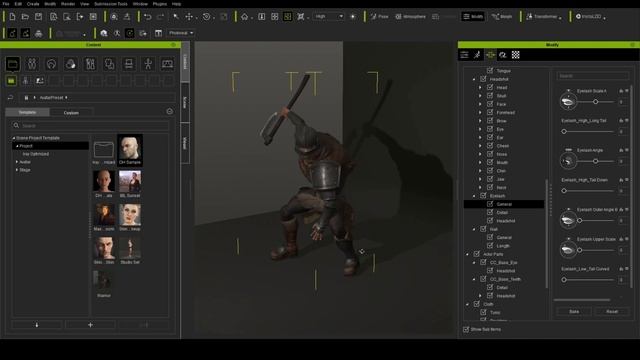
Task: Open the Plugins menu
Action: point(160,4)
